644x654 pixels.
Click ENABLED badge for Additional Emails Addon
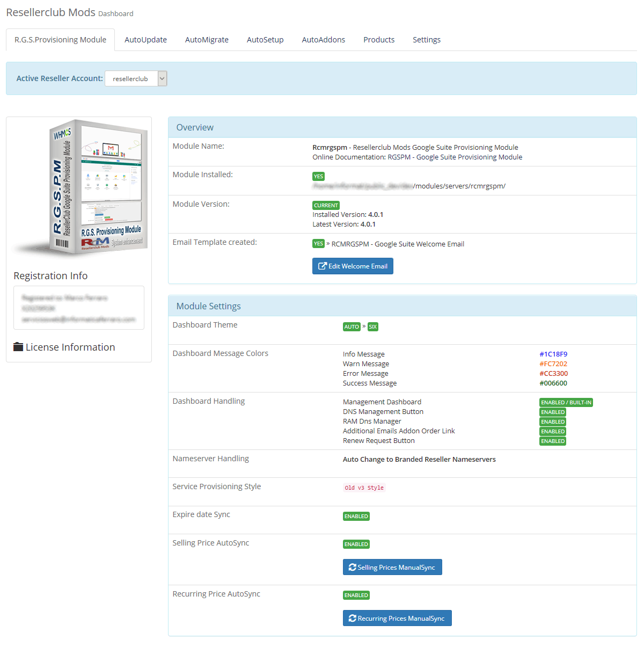(553, 431)
